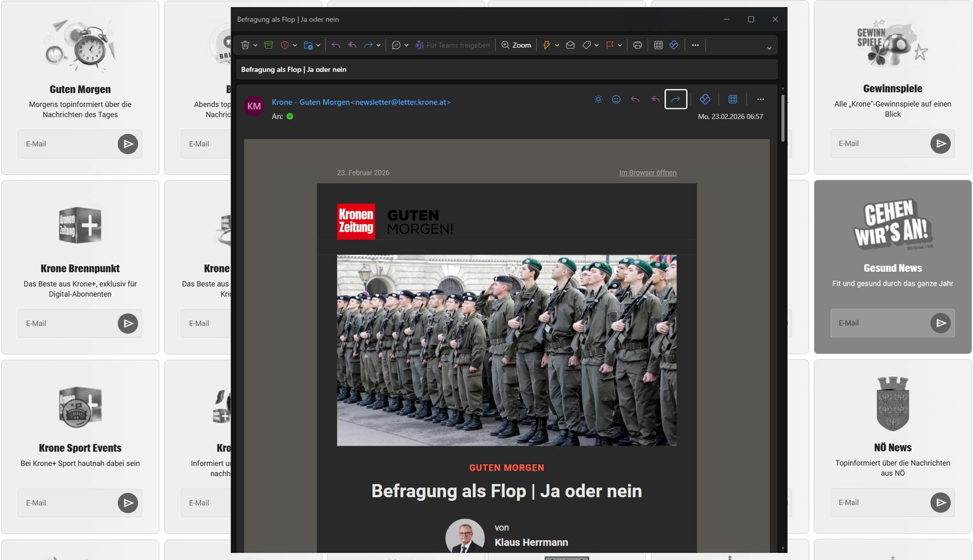The image size is (973, 560).
Task: Open more toolbar options ellipsis menu
Action: [x=695, y=45]
